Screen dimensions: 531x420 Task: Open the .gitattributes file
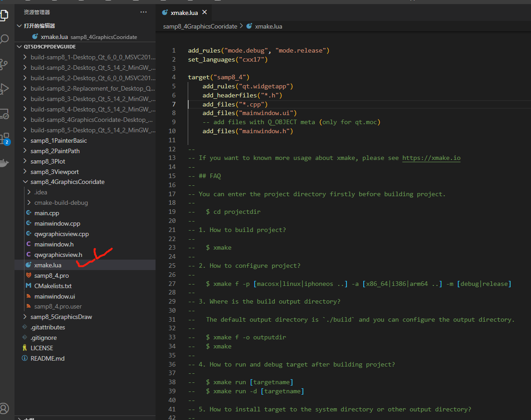pyautogui.click(x=48, y=327)
